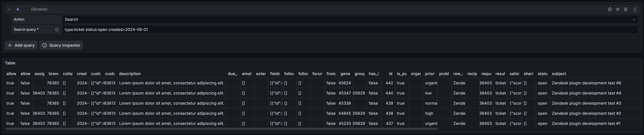Click the Table panel title

point(10,63)
